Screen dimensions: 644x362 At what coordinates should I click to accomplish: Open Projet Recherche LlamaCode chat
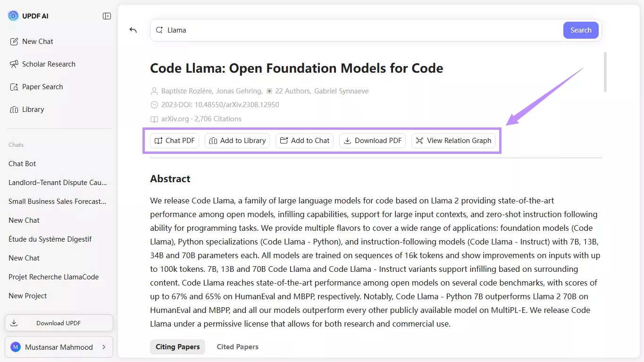[54, 277]
